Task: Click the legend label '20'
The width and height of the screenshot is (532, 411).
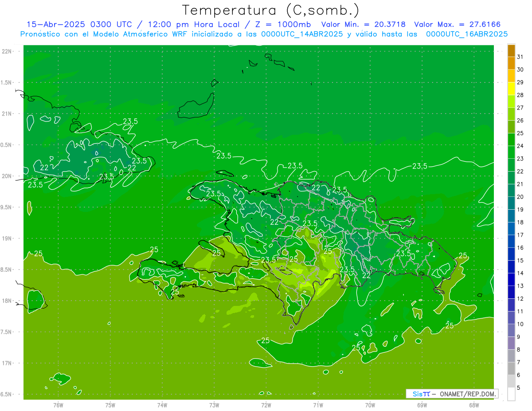Action: tap(520, 197)
